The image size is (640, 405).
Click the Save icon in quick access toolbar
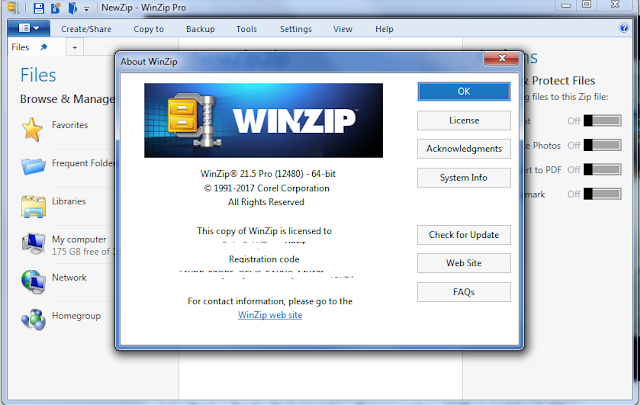coord(39,8)
